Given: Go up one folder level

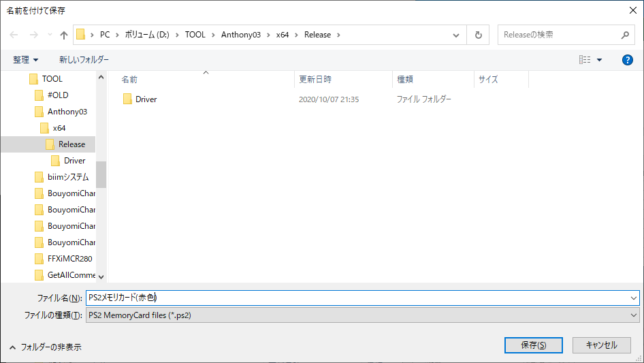Looking at the screenshot, I should [64, 35].
